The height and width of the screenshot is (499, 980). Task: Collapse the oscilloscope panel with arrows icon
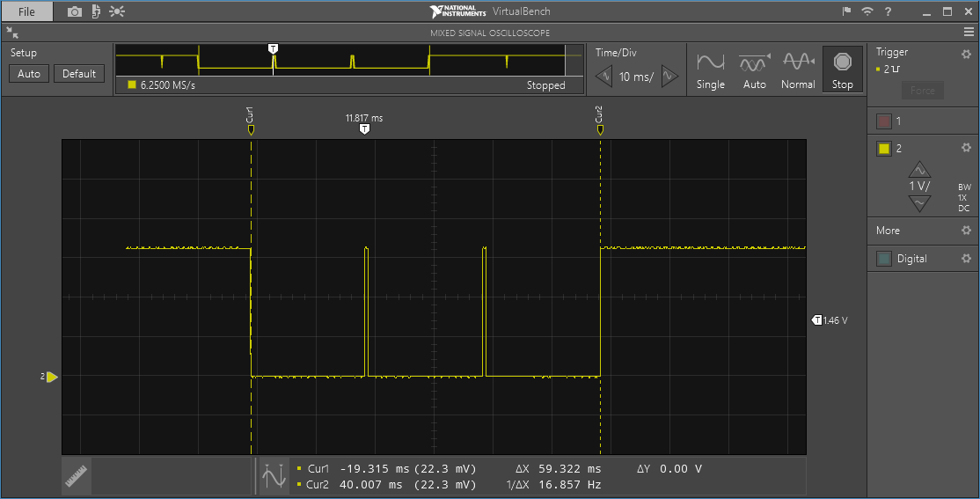(x=11, y=33)
